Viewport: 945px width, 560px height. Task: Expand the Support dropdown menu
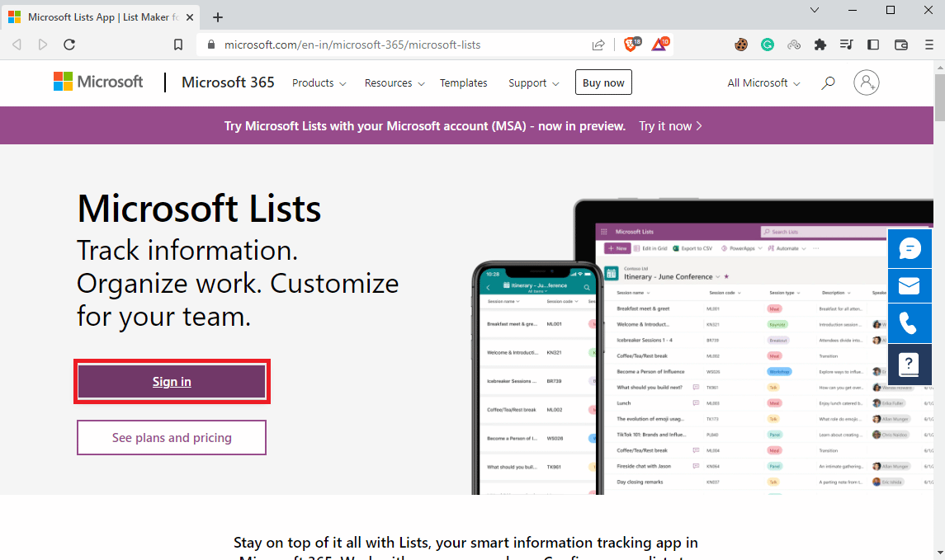[x=533, y=83]
